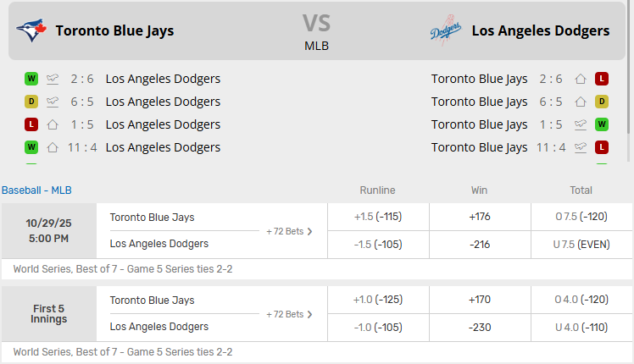This screenshot has height=364, width=634.
Task: Click green W badge beside right-side 1:5 result
Action: click(602, 124)
